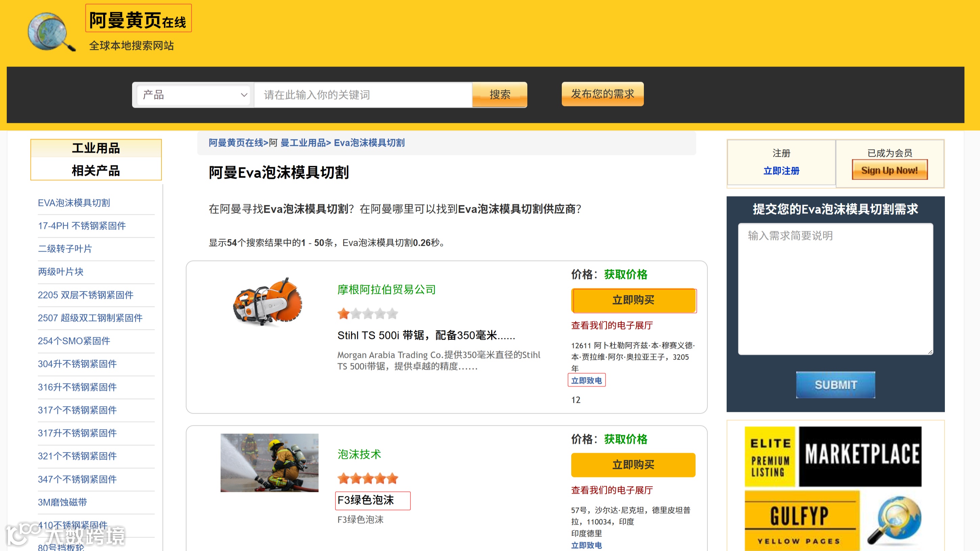Click the firefighter foam product image
The width and height of the screenshot is (980, 551).
pyautogui.click(x=269, y=463)
